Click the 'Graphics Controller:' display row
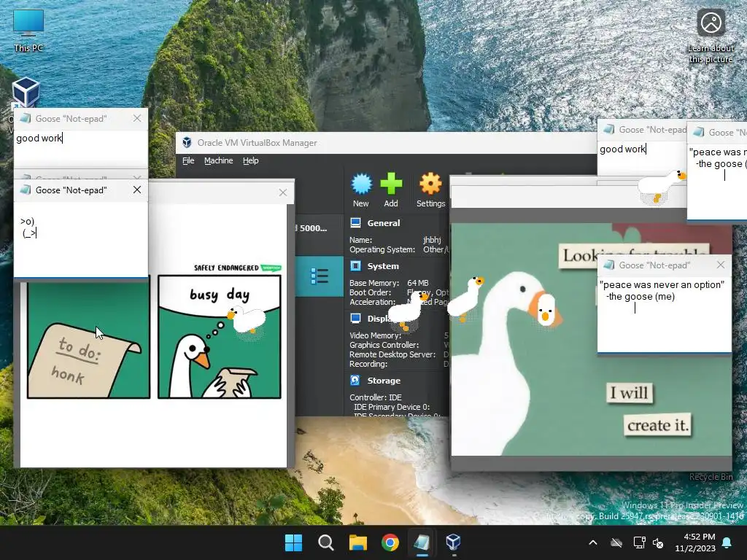The image size is (747, 560). 384,345
